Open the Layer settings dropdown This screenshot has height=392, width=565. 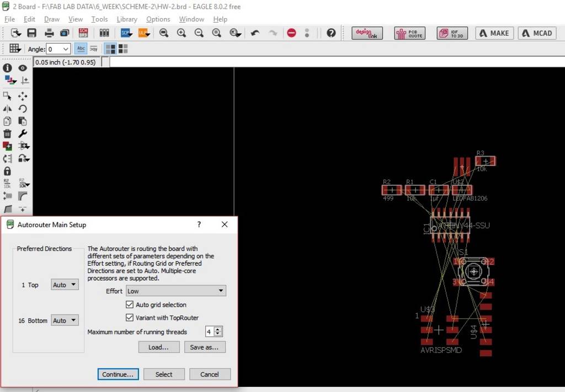(10, 80)
